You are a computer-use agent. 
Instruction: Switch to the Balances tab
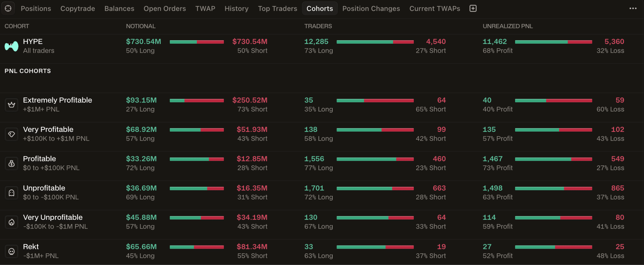(x=119, y=8)
